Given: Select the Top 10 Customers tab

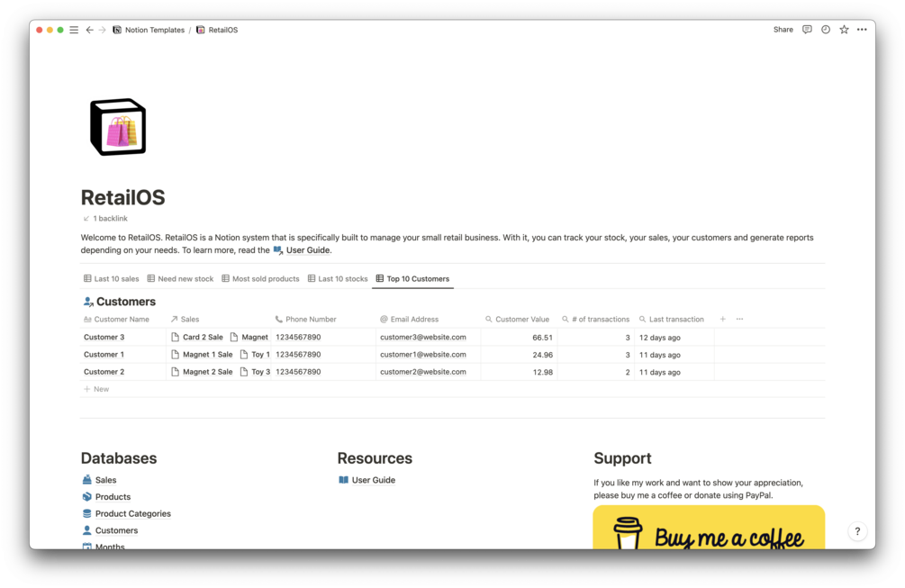Looking at the screenshot, I should pyautogui.click(x=412, y=279).
